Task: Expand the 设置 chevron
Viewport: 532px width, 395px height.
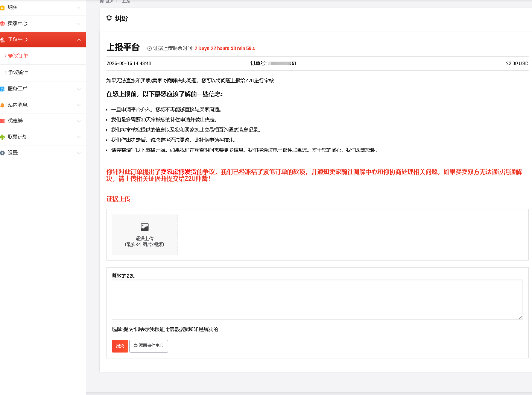Action: click(79, 153)
